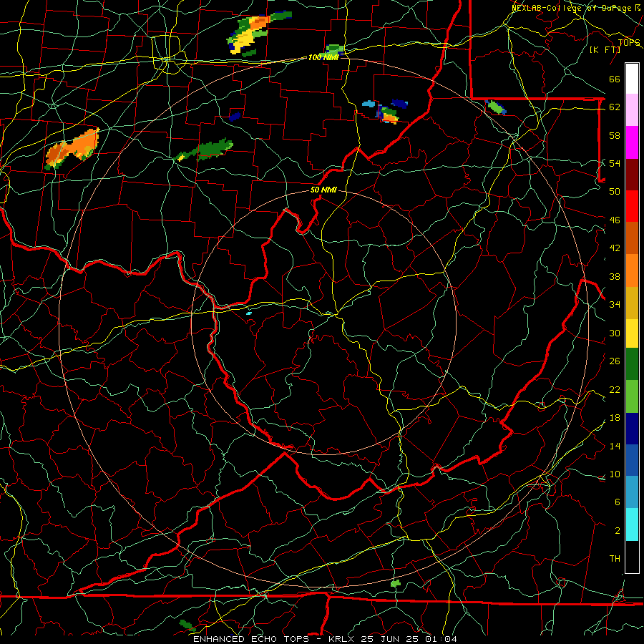Click the black TH swatch at legend bottom
Viewport: 644px width, 644px height.
tap(632, 557)
